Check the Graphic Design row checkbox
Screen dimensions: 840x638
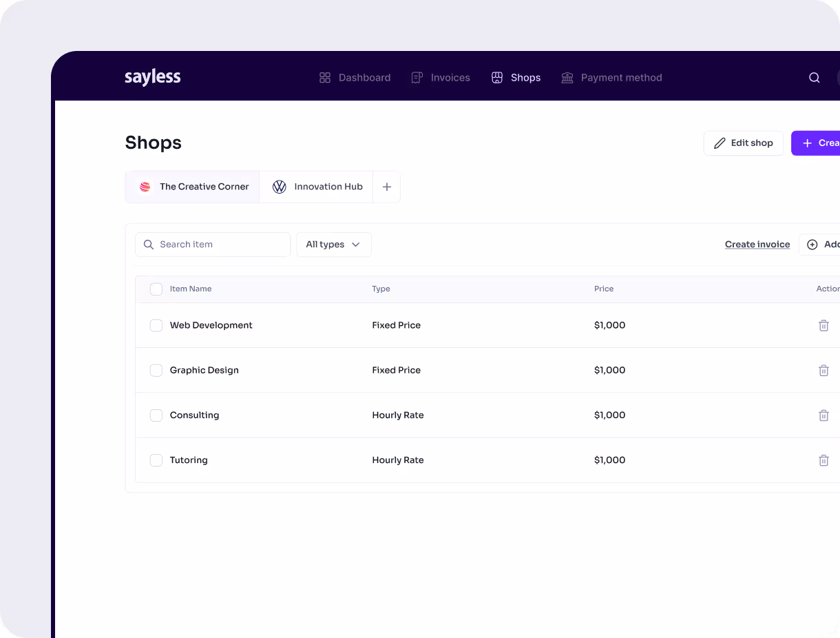pyautogui.click(x=156, y=371)
